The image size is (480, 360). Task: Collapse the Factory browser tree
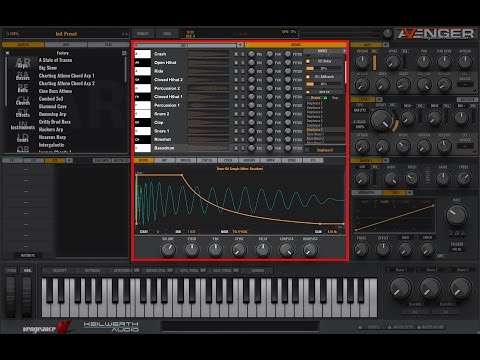point(8,53)
